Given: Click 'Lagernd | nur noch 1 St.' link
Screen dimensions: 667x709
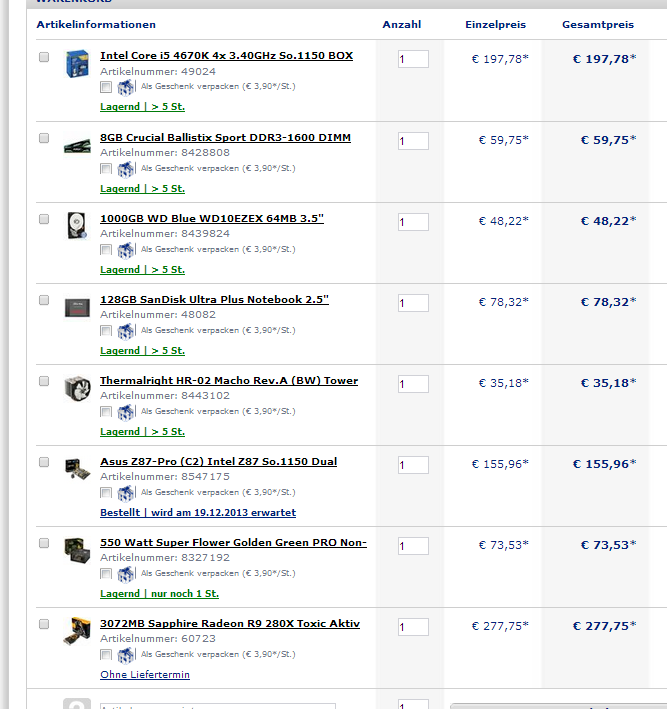Looking at the screenshot, I should [159, 593].
